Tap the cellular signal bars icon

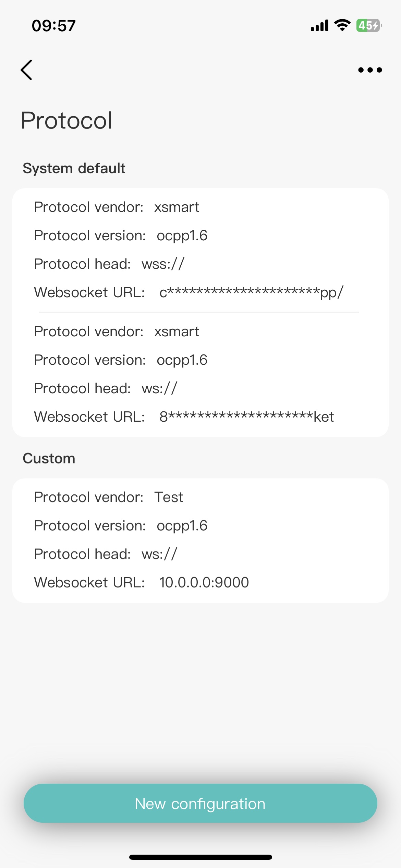tap(319, 25)
